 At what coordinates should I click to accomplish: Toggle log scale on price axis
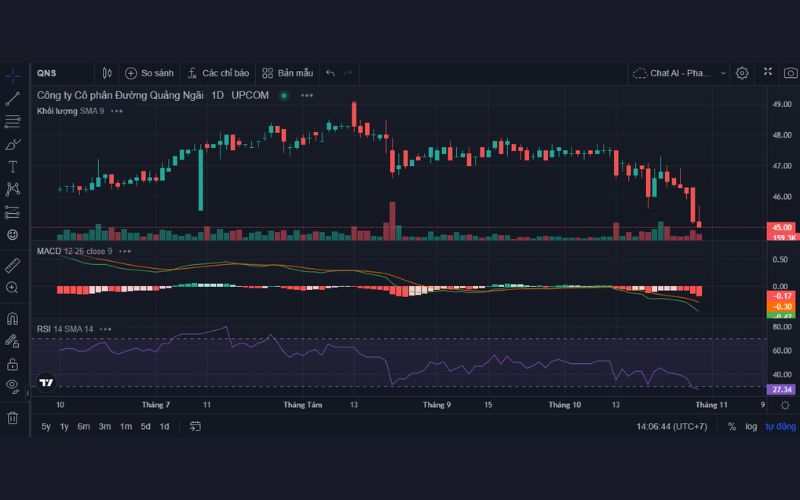point(751,426)
